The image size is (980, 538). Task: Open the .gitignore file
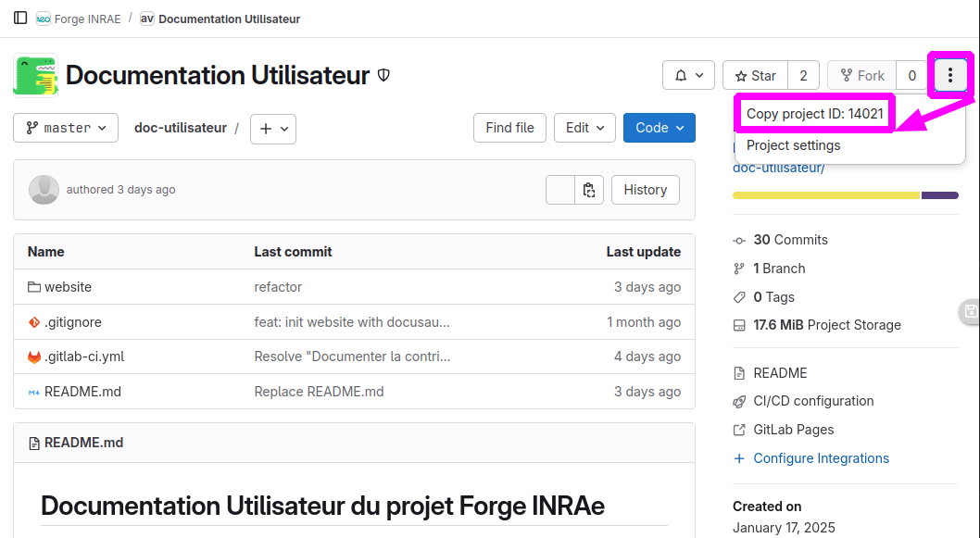click(72, 322)
